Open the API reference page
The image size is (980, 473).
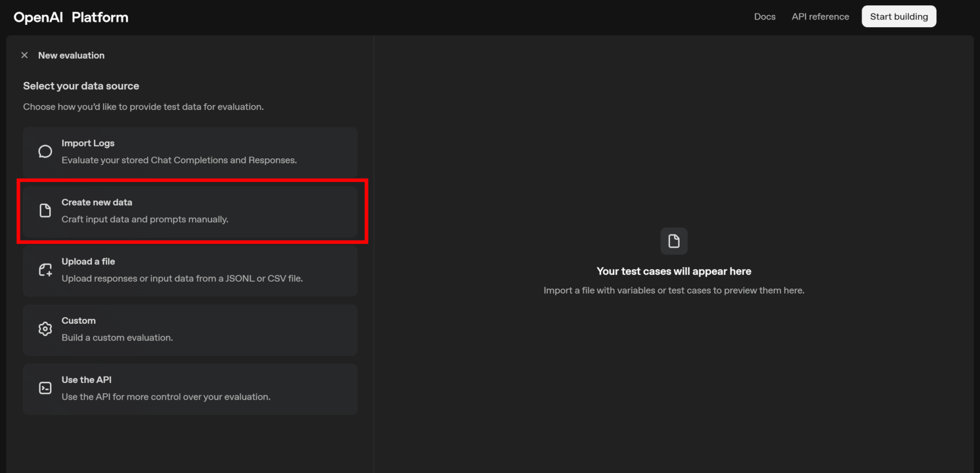pos(820,17)
